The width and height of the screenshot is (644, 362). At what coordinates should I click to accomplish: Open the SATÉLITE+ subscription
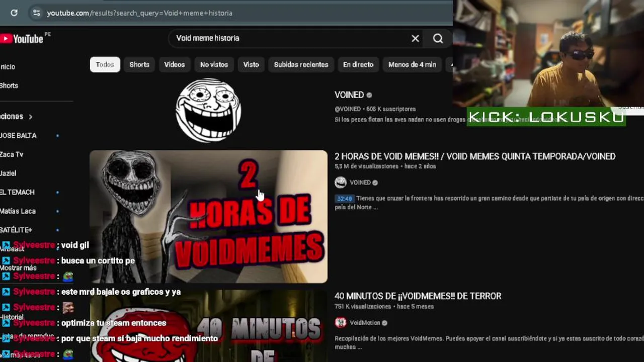(x=16, y=230)
